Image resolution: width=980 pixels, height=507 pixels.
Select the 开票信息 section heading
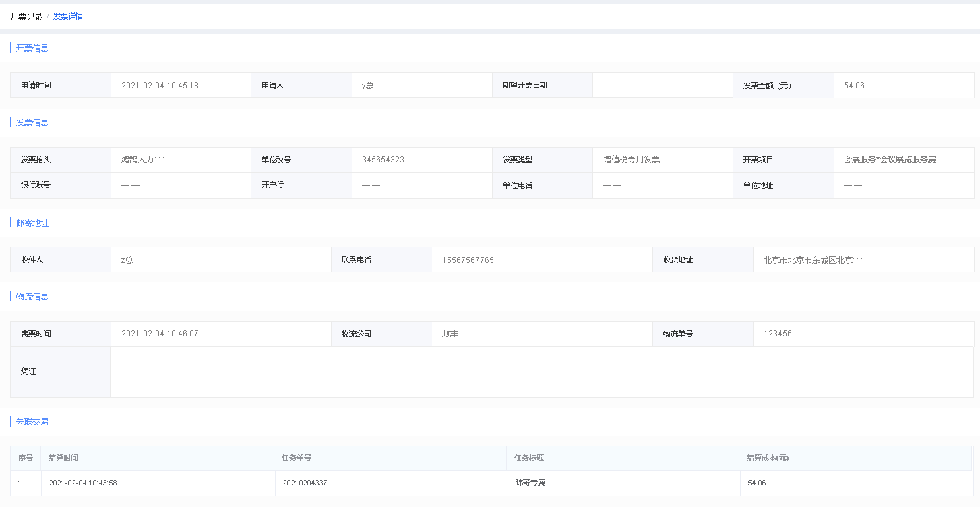pyautogui.click(x=32, y=48)
